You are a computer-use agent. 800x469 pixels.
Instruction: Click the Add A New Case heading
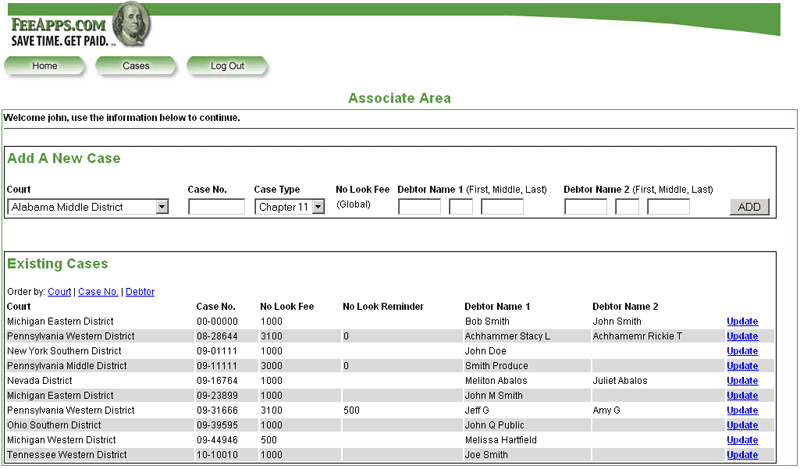tap(64, 158)
